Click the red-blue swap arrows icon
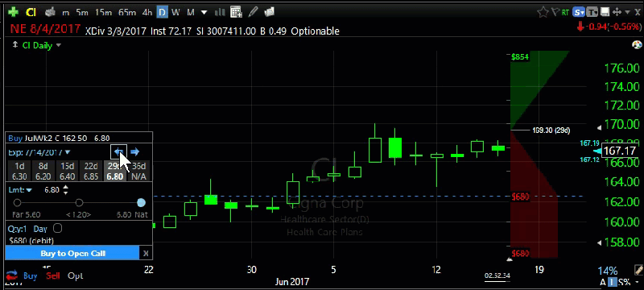Viewport: 644px width, 290px height. (12, 275)
